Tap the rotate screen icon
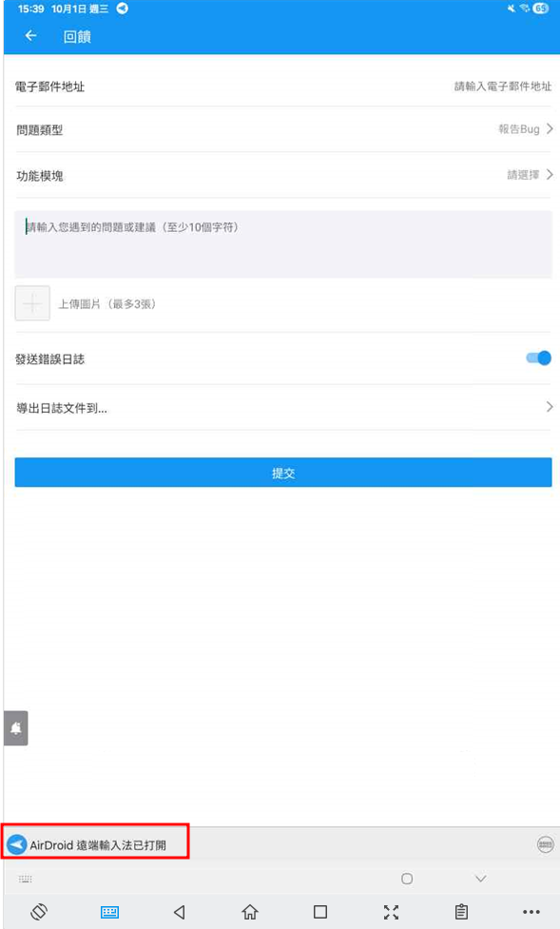This screenshot has width=560, height=929. 39,911
